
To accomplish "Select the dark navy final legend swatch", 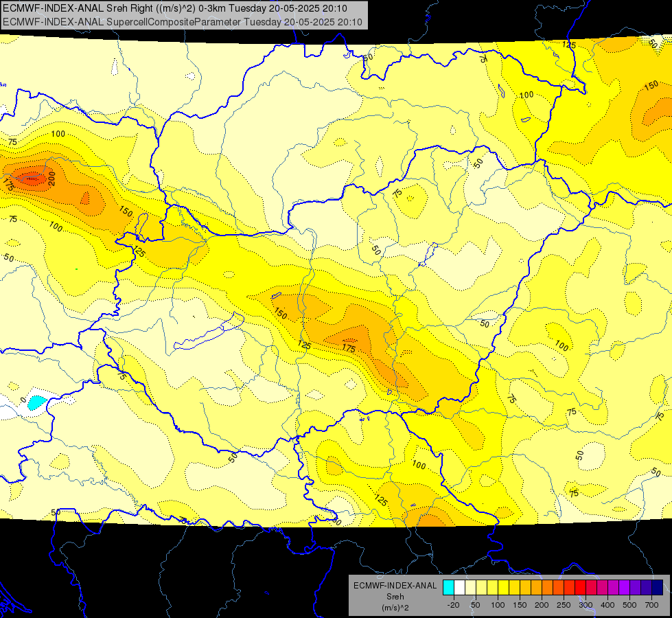I will point(658,587).
